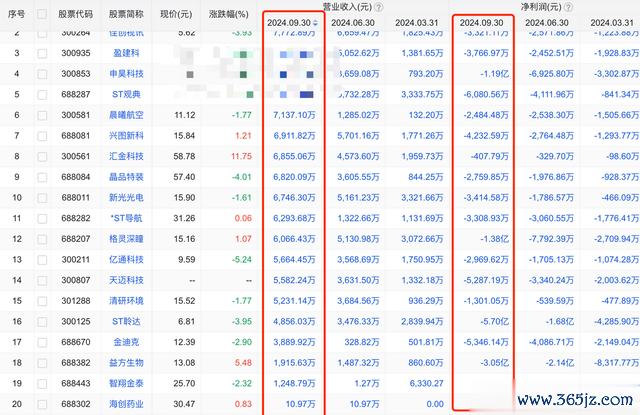This screenshot has width=640, height=415.
Task: Open stock link 海创药业
Action: pyautogui.click(x=126, y=404)
